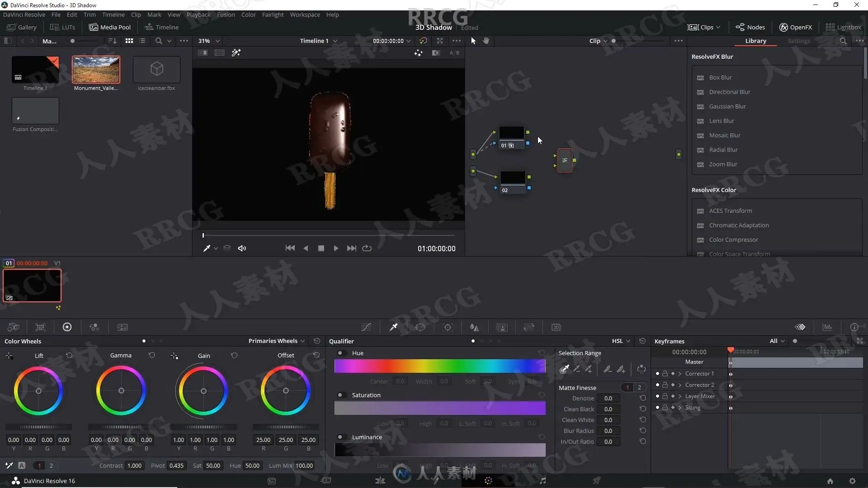Toggle the Hue qualifier on or off

pyautogui.click(x=340, y=353)
